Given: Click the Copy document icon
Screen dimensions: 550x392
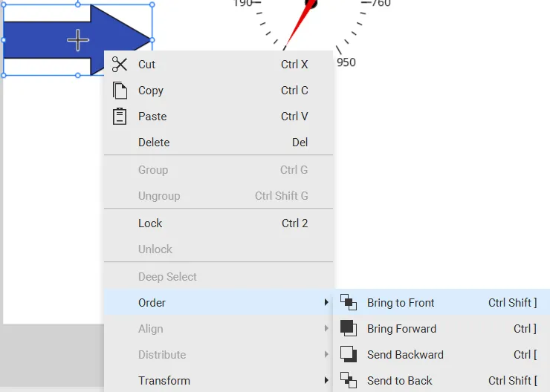Looking at the screenshot, I should pyautogui.click(x=120, y=91).
